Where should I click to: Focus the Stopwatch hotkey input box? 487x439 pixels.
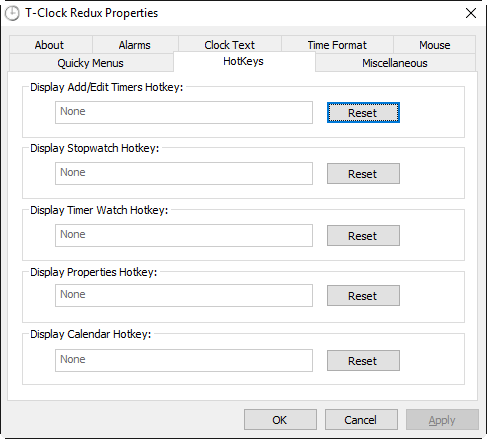(x=184, y=173)
